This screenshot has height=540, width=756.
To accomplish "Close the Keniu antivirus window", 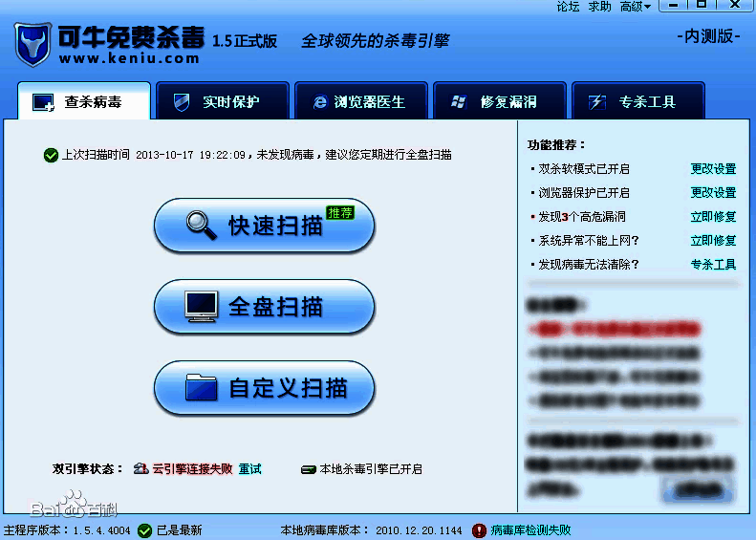I will click(x=735, y=6).
